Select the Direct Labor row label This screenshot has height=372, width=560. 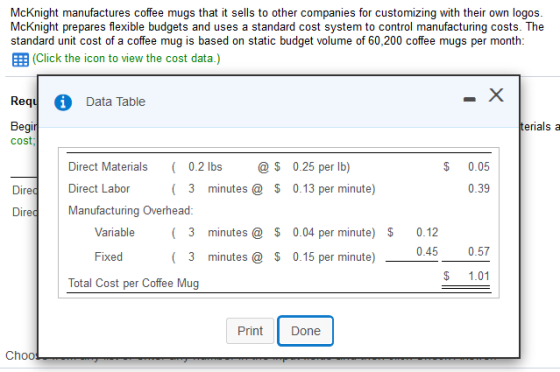tap(99, 188)
